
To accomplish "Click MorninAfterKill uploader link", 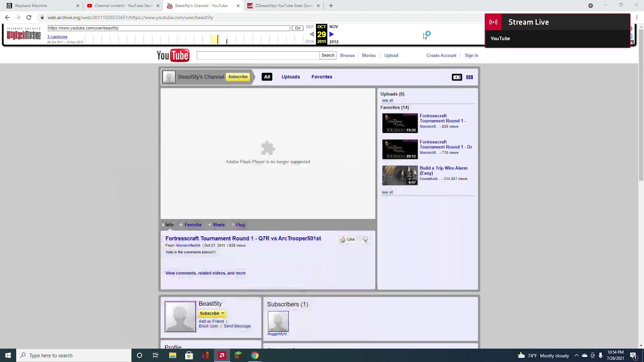I will [x=188, y=245].
